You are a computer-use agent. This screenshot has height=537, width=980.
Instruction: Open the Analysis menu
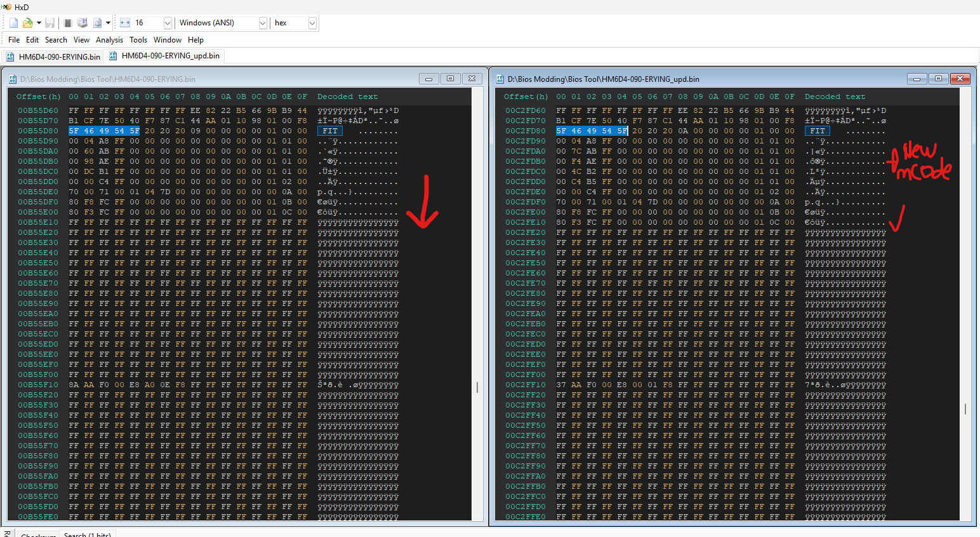pos(109,40)
